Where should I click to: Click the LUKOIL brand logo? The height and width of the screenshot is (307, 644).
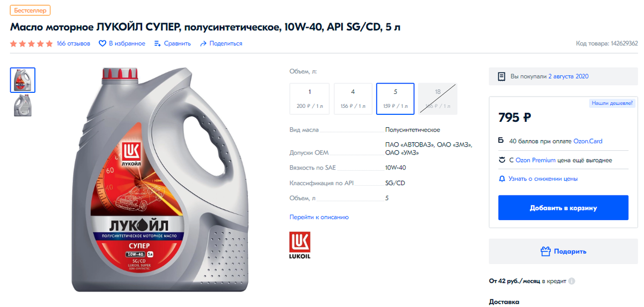(299, 246)
